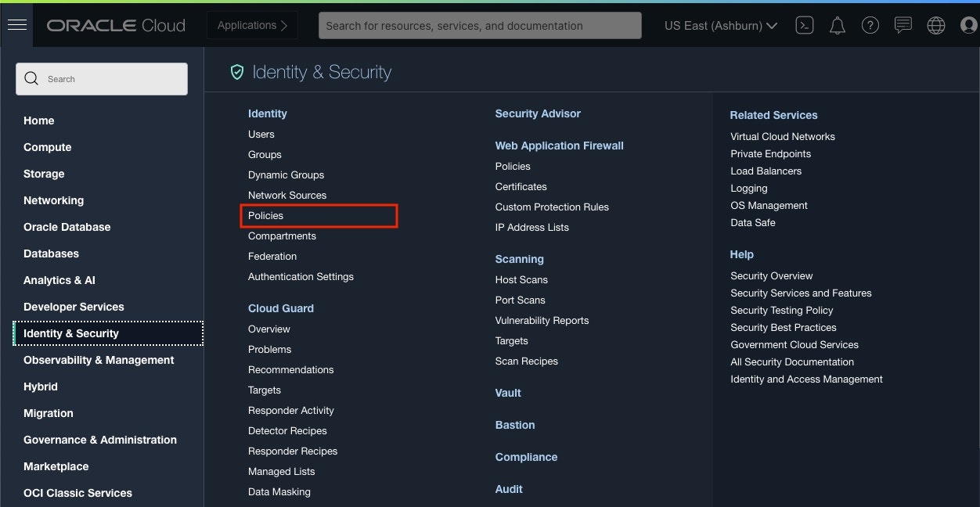Select Oracle Database in the sidebar
Screen dimensions: 980x507
67,227
